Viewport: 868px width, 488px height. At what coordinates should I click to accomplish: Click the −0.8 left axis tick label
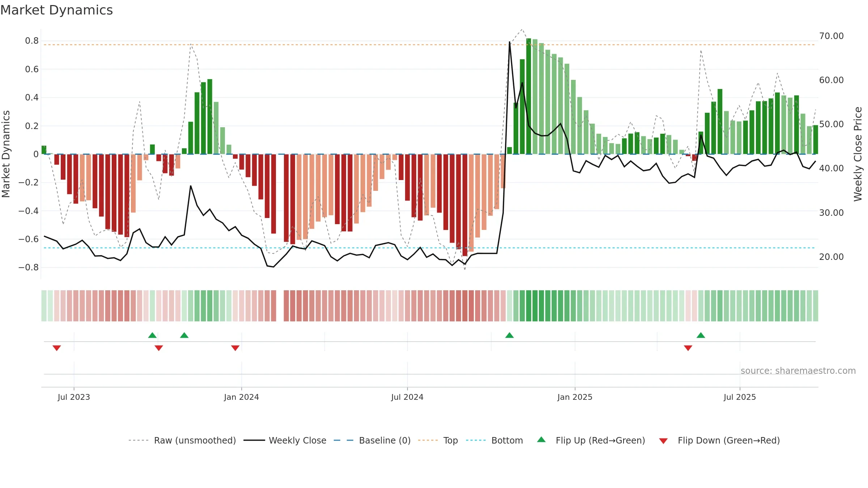tap(29, 267)
